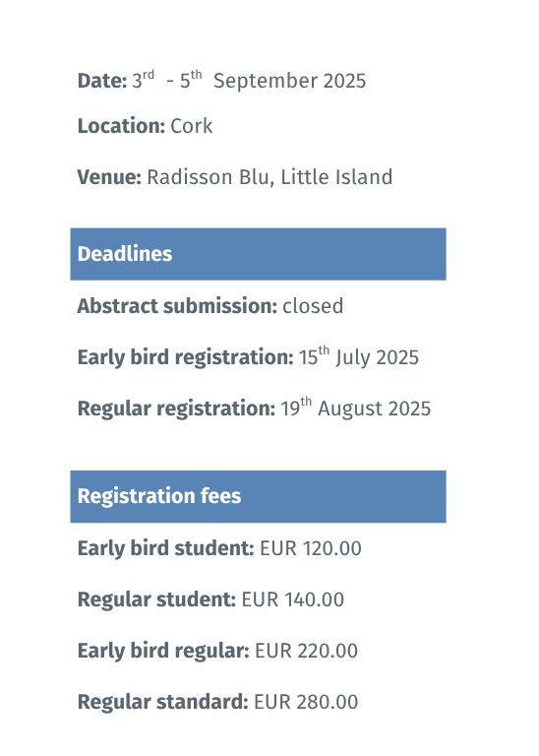Click the Early bird student label
Screen dimensions: 539x756
(x=165, y=548)
